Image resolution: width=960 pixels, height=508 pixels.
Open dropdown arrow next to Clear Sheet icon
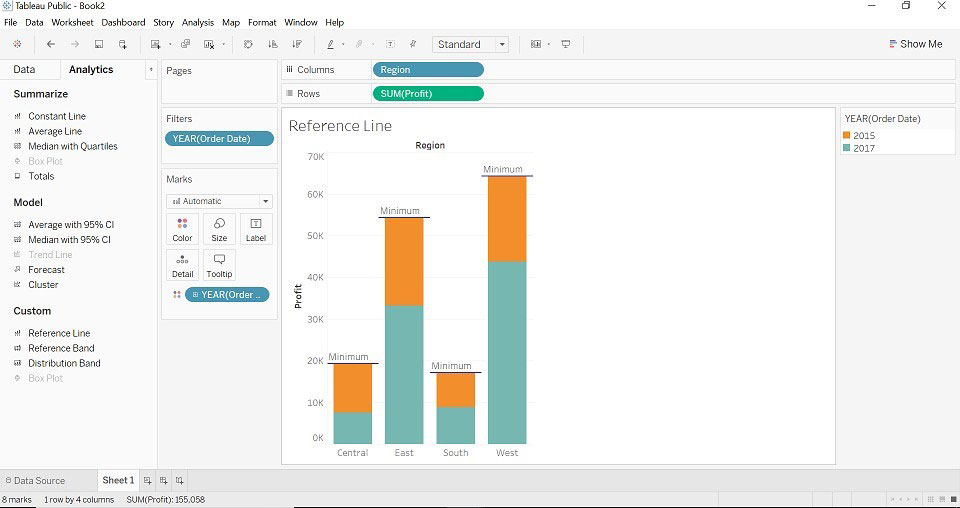(x=223, y=44)
